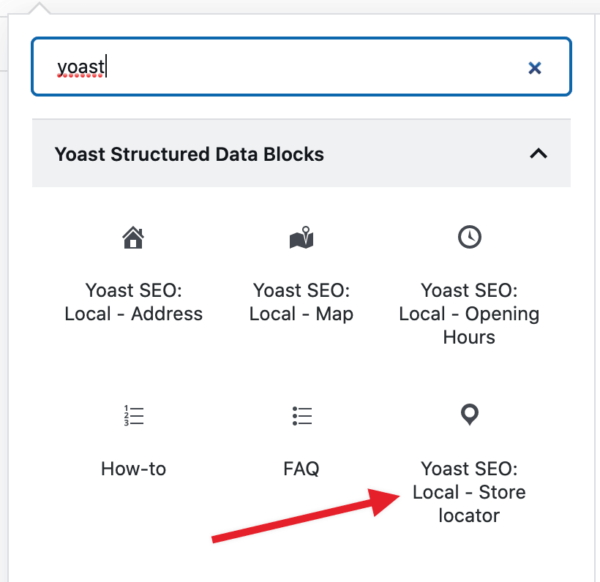This screenshot has height=582, width=600.
Task: Click the clock icon for Opening Hours
Action: pyautogui.click(x=469, y=237)
